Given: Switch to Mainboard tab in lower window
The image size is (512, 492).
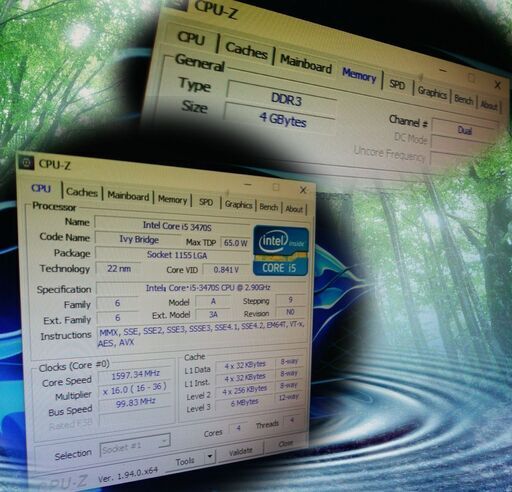Looking at the screenshot, I should pos(128,196).
